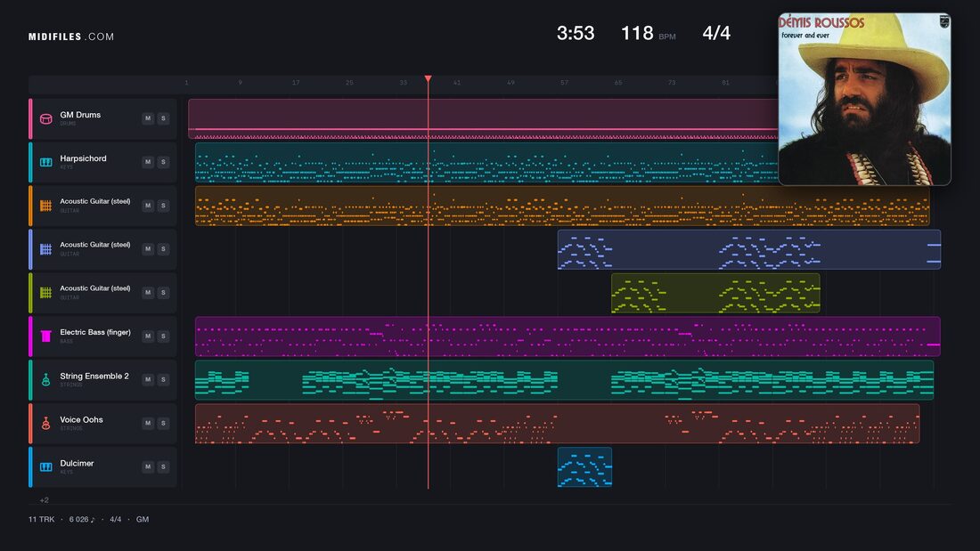Solo the Voice Oohs track
The image size is (980, 551).
163,423
